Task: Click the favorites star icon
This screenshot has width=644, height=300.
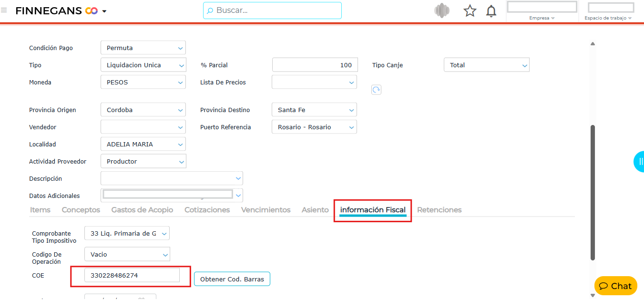Action: click(x=470, y=11)
